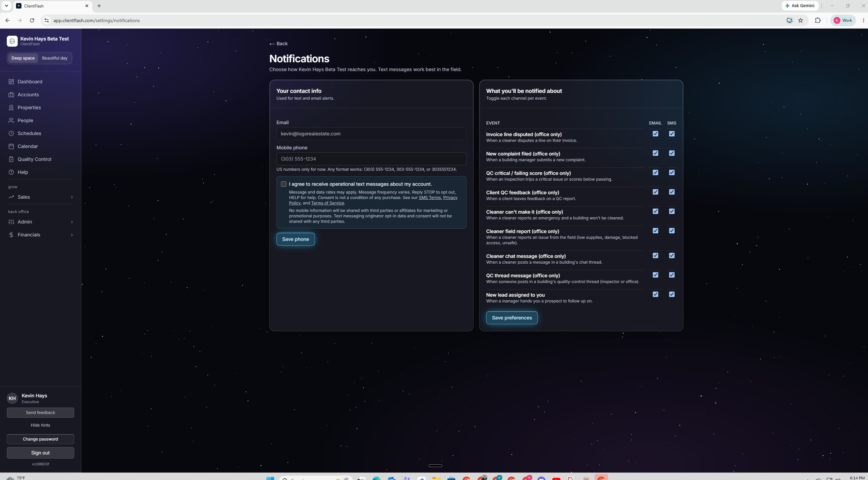
Task: Sign out of the account
Action: 41,453
